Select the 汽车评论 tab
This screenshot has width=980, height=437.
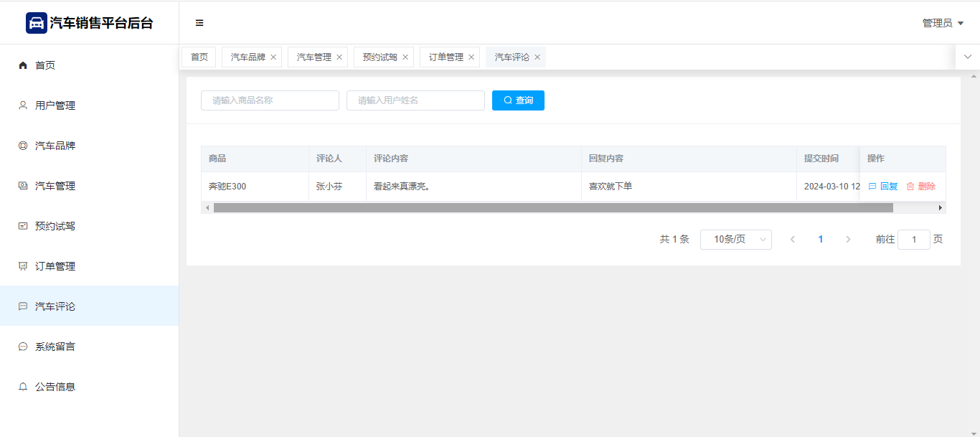[x=516, y=57]
